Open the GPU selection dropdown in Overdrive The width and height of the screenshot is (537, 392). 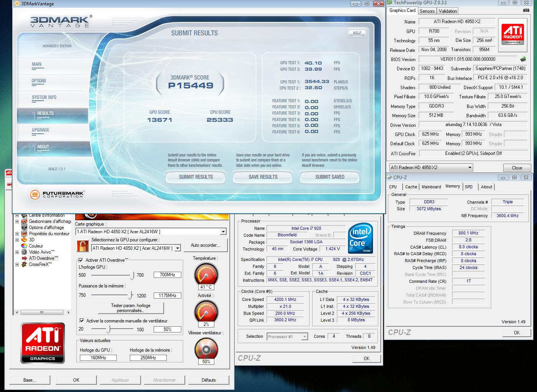point(177,248)
